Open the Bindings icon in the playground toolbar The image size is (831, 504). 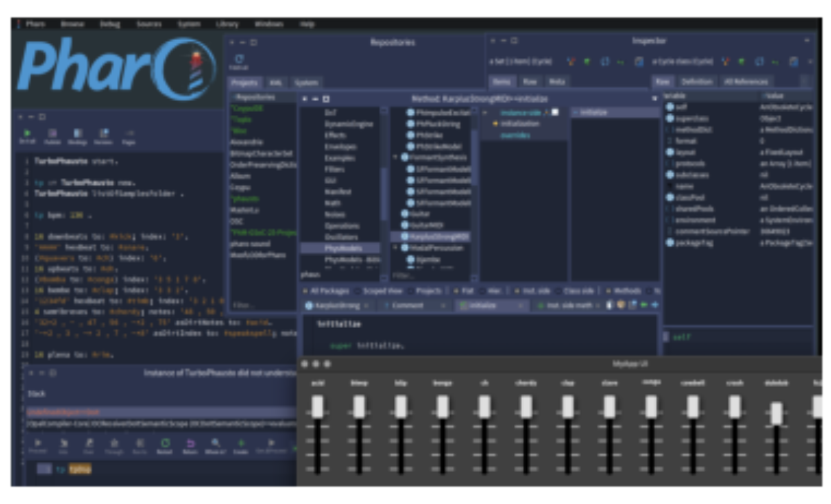(x=78, y=136)
